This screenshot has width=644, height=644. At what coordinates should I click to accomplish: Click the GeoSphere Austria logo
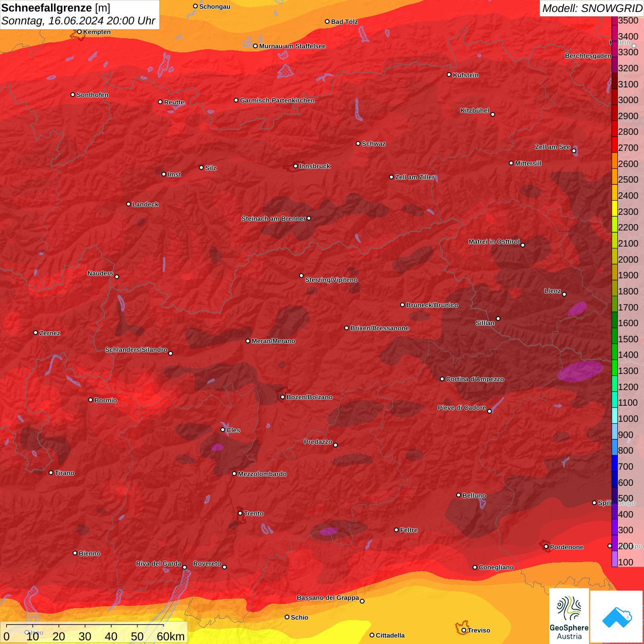(569, 615)
